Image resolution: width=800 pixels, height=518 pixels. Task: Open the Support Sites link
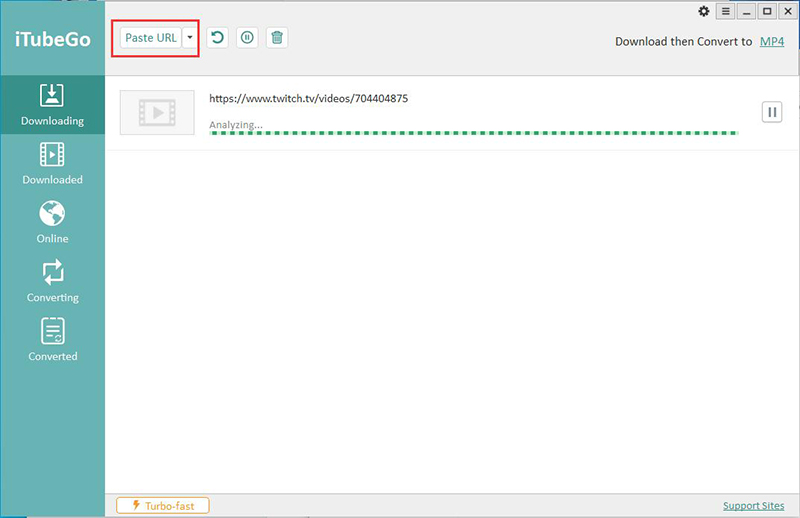coord(753,505)
